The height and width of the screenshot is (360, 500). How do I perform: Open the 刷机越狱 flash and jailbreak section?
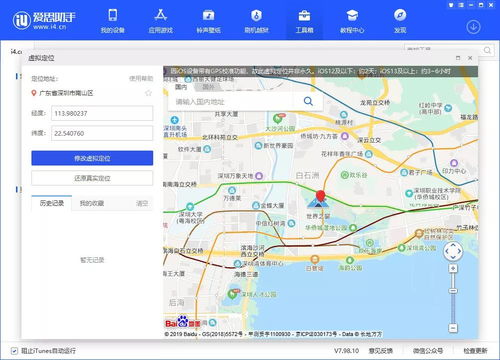(256, 21)
